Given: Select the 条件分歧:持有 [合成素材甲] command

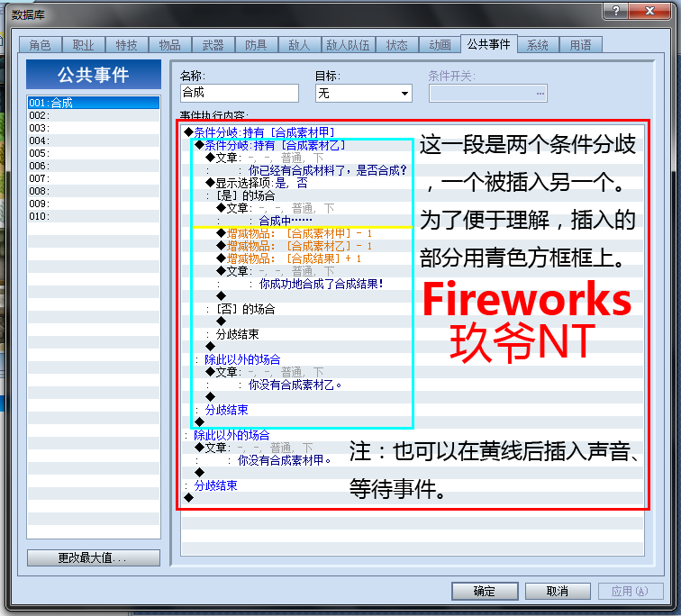Looking at the screenshot, I should [x=259, y=132].
